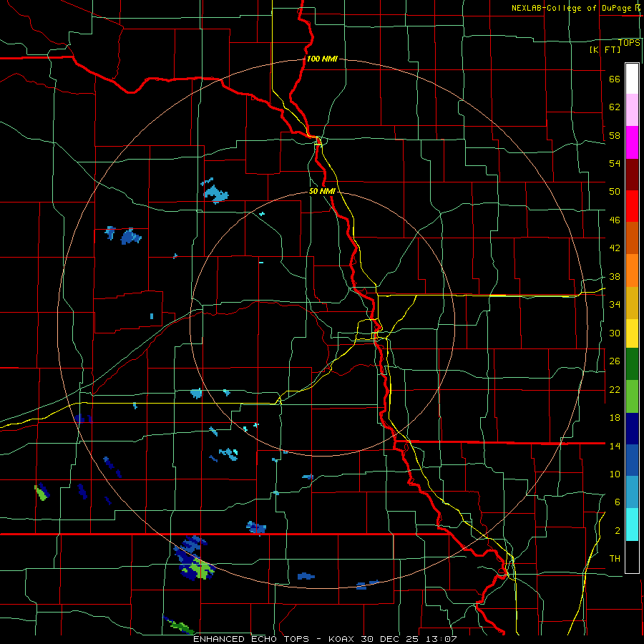
Task: Click the dark orange legend swatch between 46 and 42
Action: (632, 238)
